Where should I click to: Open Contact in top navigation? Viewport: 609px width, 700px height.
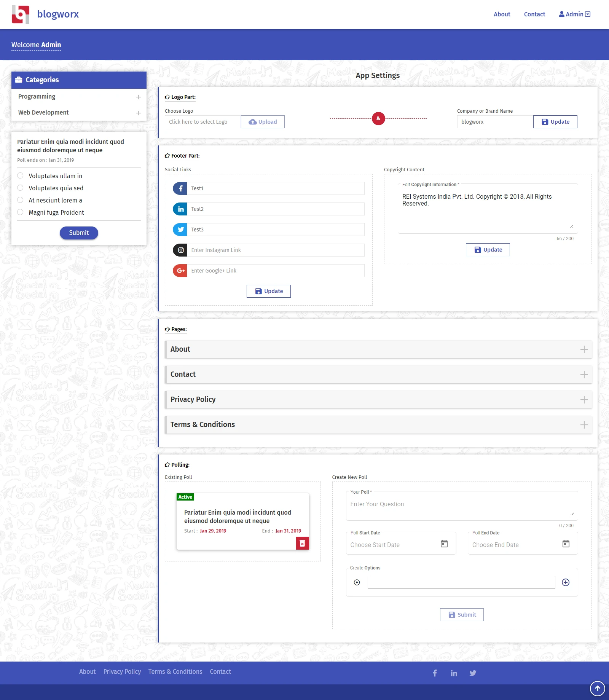[x=535, y=14]
